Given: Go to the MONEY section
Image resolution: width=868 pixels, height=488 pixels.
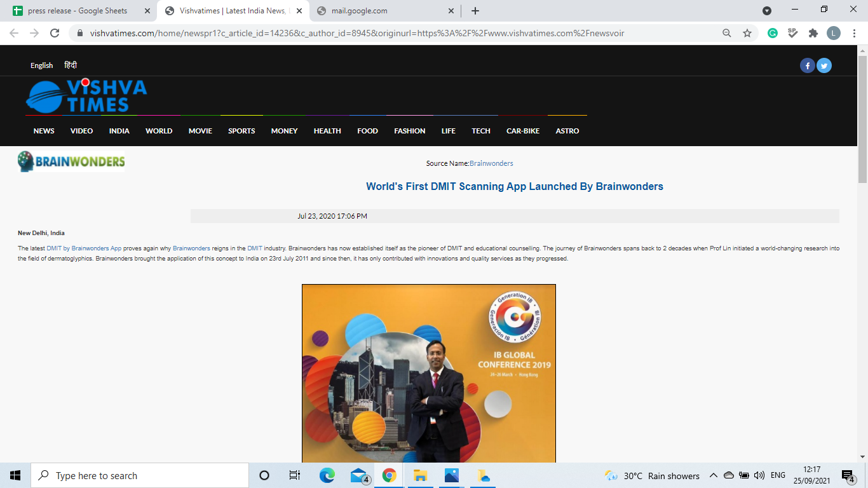Looking at the screenshot, I should (284, 131).
